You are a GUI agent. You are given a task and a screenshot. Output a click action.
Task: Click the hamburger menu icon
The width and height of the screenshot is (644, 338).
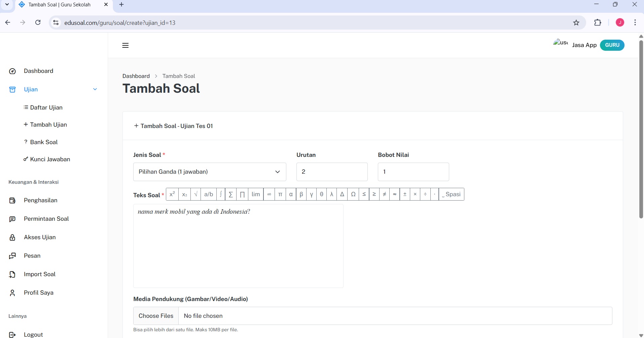pyautogui.click(x=126, y=45)
